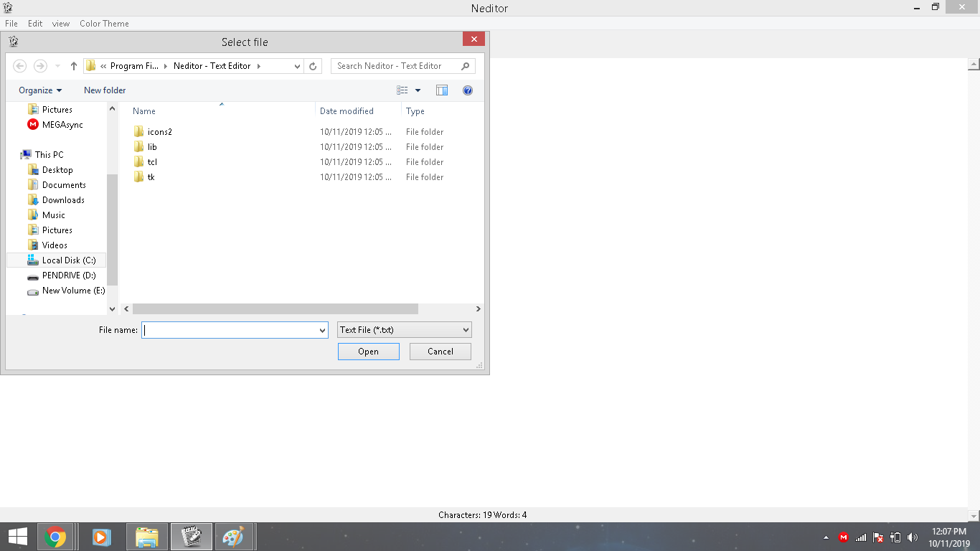Open MEGAsync in the navigation pane
Viewport: 980px width, 551px height.
55,125
